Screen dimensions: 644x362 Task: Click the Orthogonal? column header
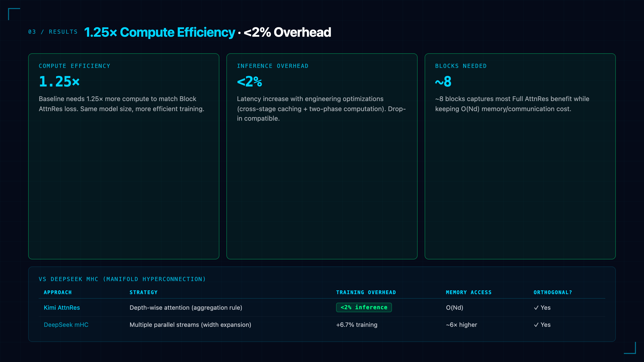click(x=553, y=292)
